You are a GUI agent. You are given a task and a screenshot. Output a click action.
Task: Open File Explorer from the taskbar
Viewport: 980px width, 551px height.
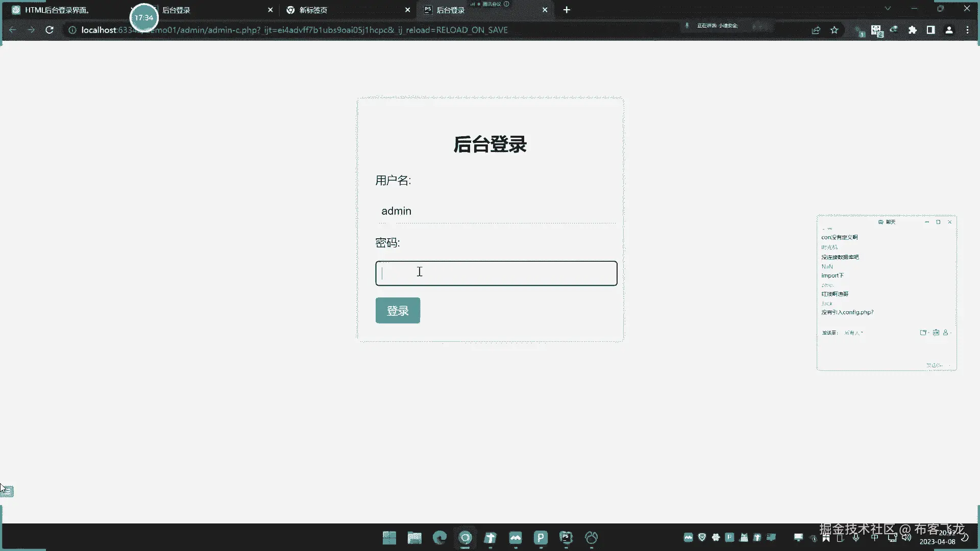pos(414,538)
